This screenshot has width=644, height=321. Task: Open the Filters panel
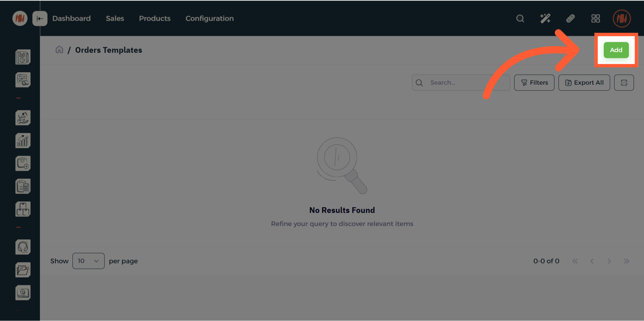[534, 83]
